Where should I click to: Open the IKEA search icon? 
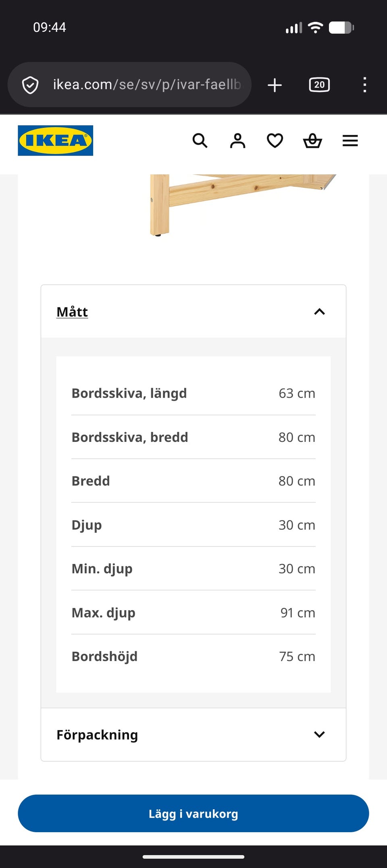(200, 141)
